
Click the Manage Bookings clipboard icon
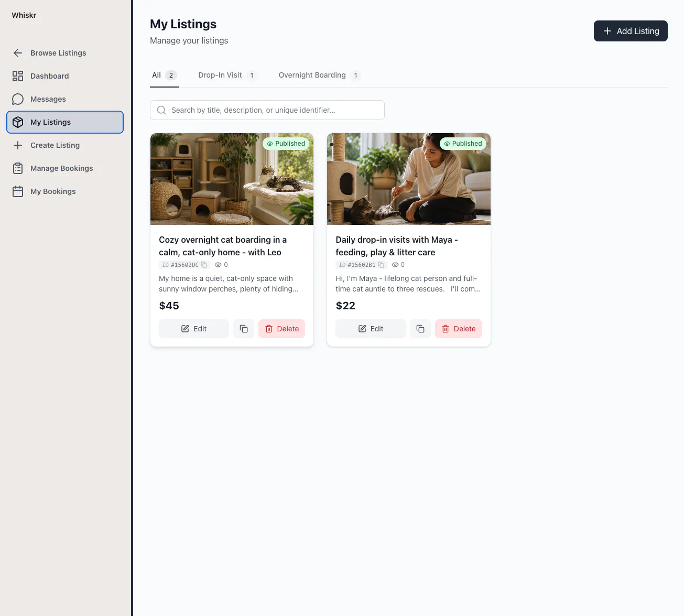(x=18, y=168)
